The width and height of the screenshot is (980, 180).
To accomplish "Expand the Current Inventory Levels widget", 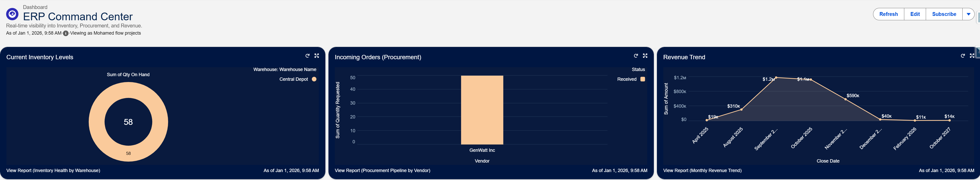I will click(316, 56).
